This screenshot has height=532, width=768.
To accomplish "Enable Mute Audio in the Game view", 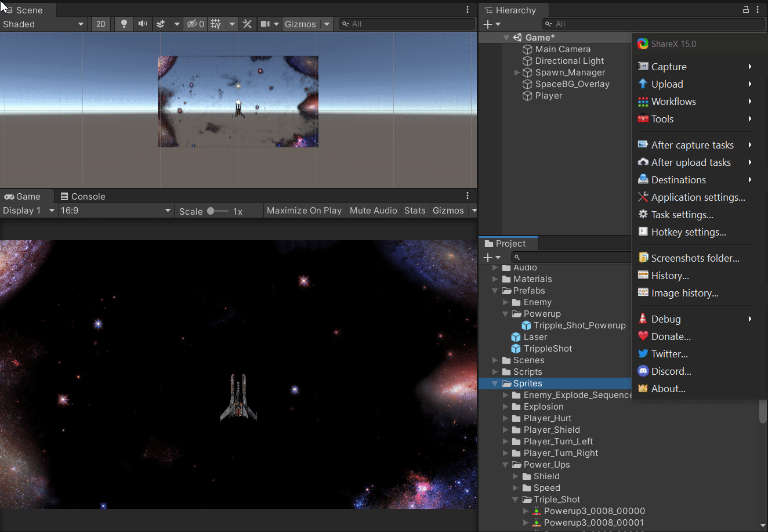I will tap(373, 210).
